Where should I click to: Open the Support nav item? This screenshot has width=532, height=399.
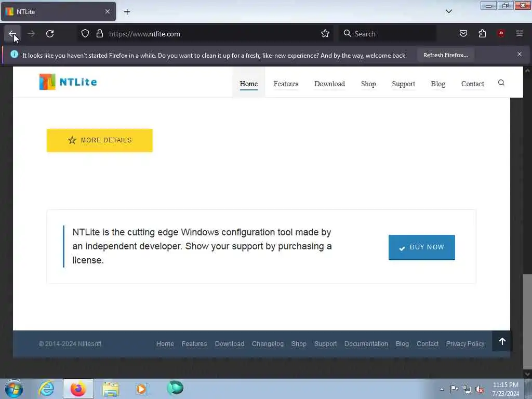pos(403,84)
